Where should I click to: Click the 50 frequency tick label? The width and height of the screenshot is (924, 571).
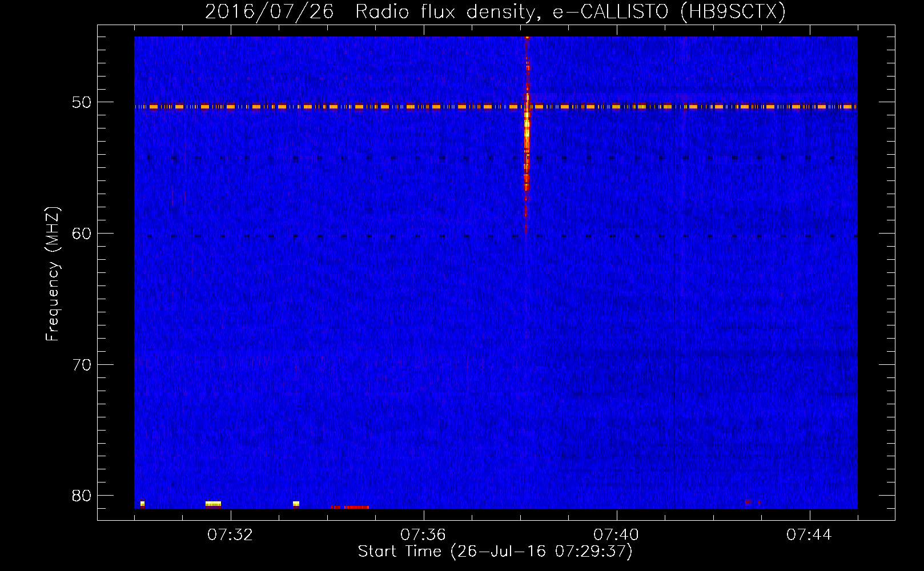pos(82,102)
